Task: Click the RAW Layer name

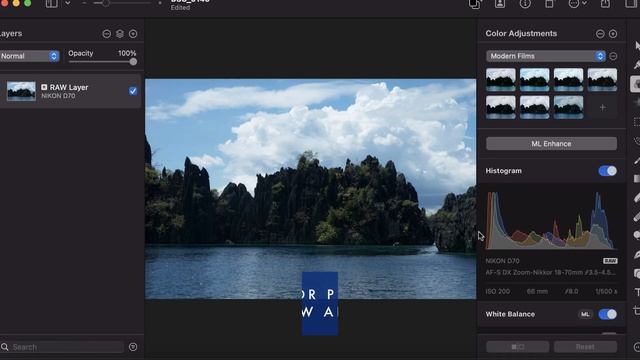Action: point(69,87)
